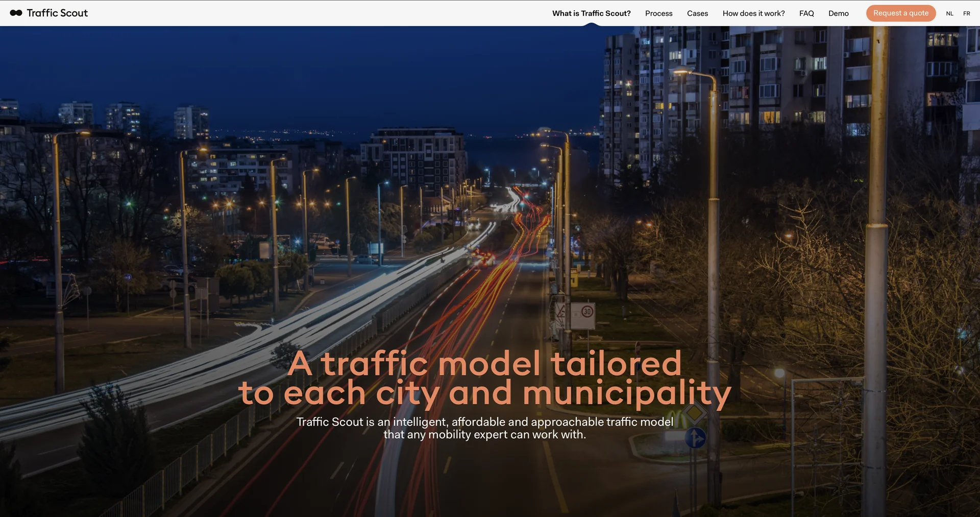Click the 'to each city and municipality' headline line
Viewport: 980px width, 517px height.
coord(485,393)
